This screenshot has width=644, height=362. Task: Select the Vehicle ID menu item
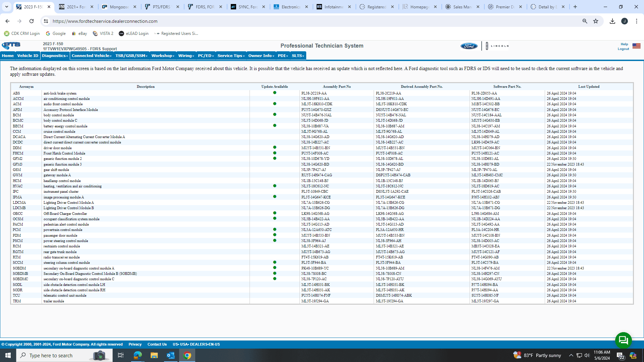point(28,56)
